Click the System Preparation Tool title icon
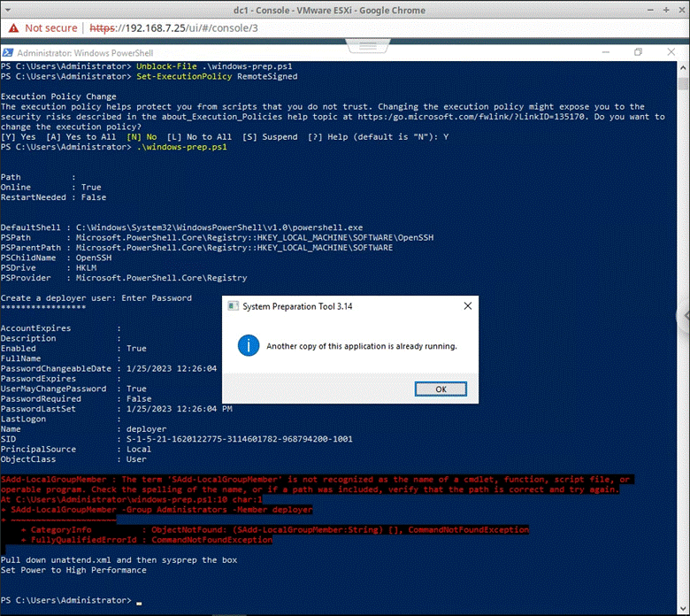Viewport: 690px width, 616px height. click(x=233, y=306)
